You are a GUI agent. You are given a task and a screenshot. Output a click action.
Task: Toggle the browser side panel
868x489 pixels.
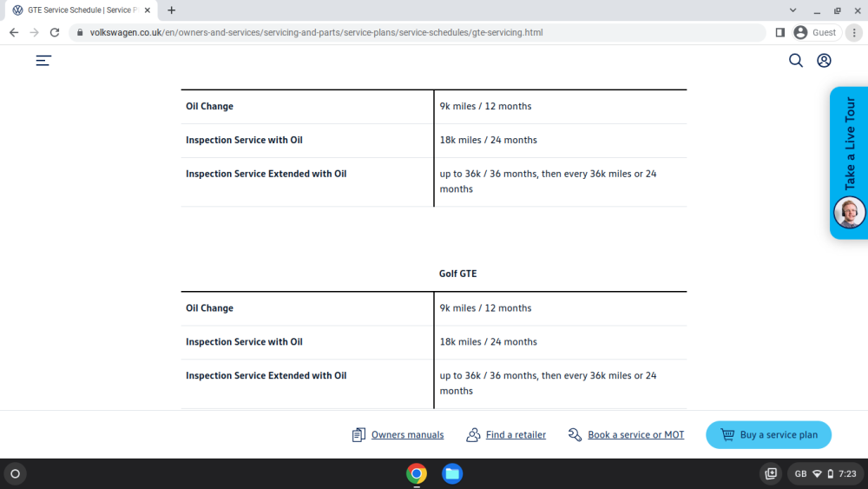(x=780, y=33)
